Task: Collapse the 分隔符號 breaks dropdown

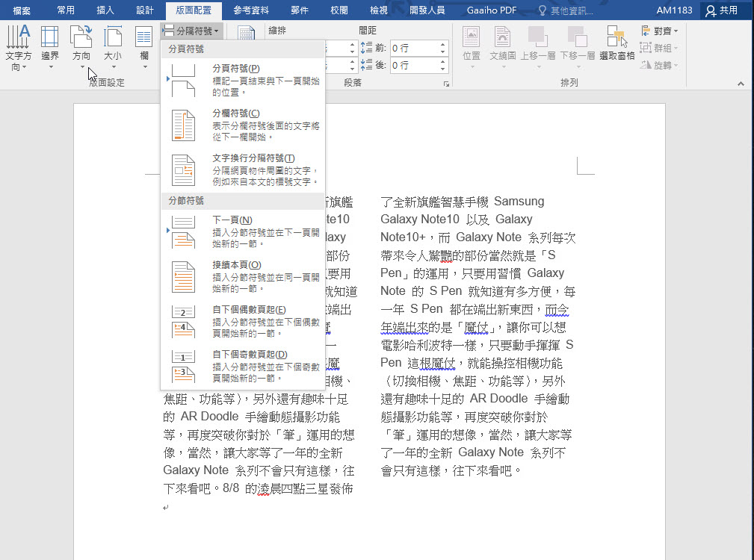Action: (192, 31)
